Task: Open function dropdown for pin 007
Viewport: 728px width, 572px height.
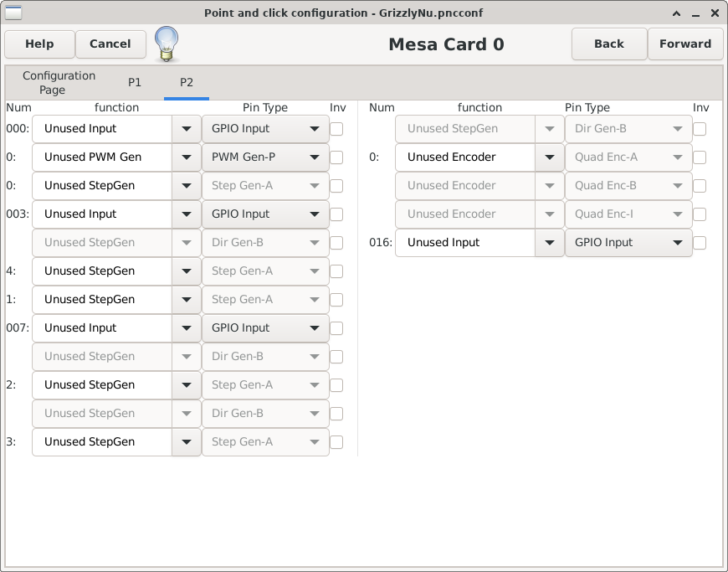Action: point(187,328)
